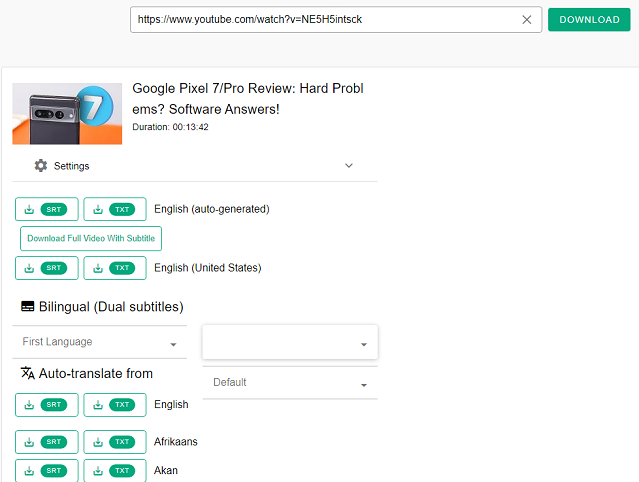Download SRT for English (United States)
639x482 pixels.
point(46,268)
